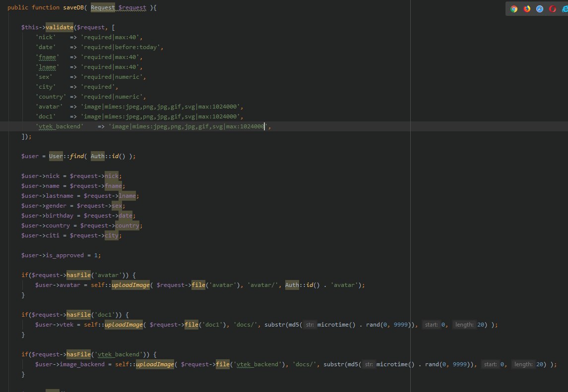This screenshot has height=392, width=568.
Task: Open the page in Chrome browser icon
Action: (513, 9)
